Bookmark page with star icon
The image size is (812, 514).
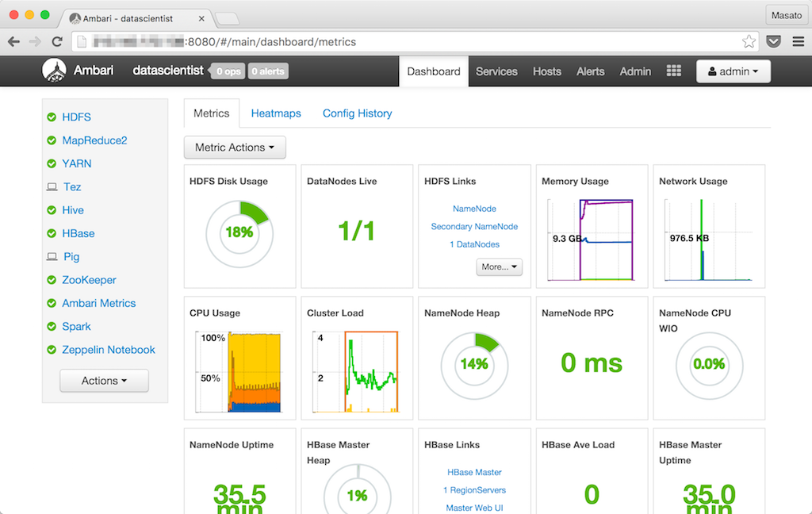coord(749,41)
